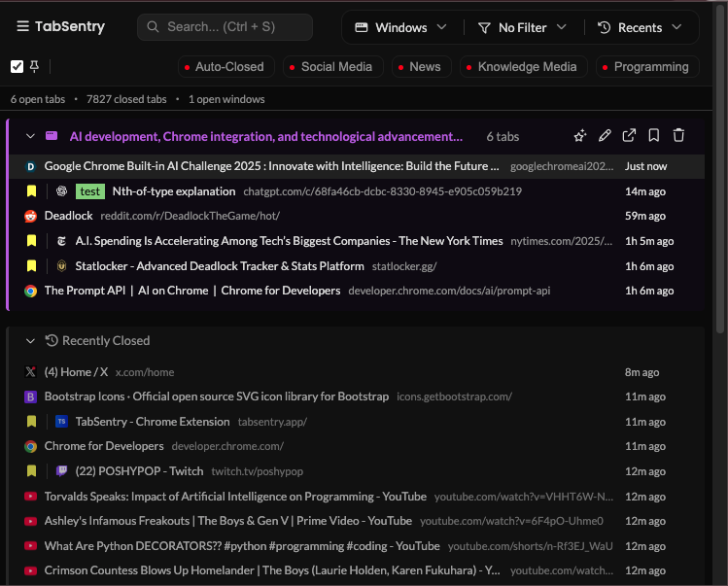Click the ChatGPT favicon on the Nth-of-type row
The image size is (728, 586).
(x=61, y=190)
